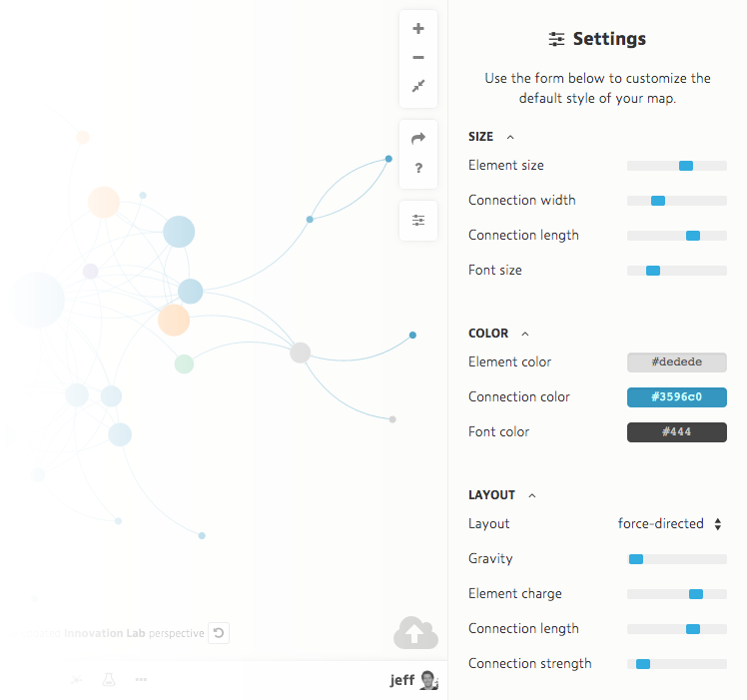Toggle the settings sliders icon

418,220
